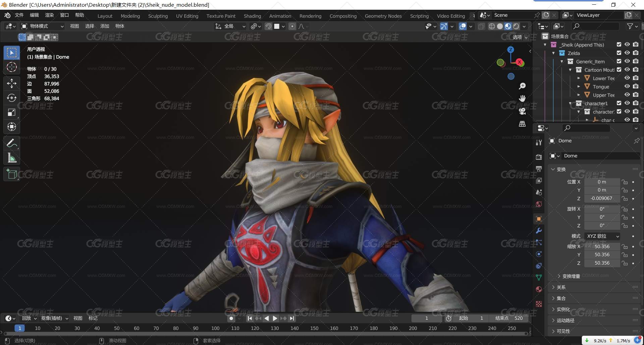Viewport: 644px width, 345px height.
Task: Play the animation forward
Action: coord(275,319)
